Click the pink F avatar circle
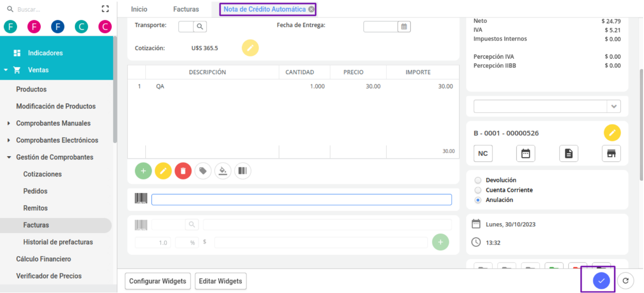 pos(34,27)
